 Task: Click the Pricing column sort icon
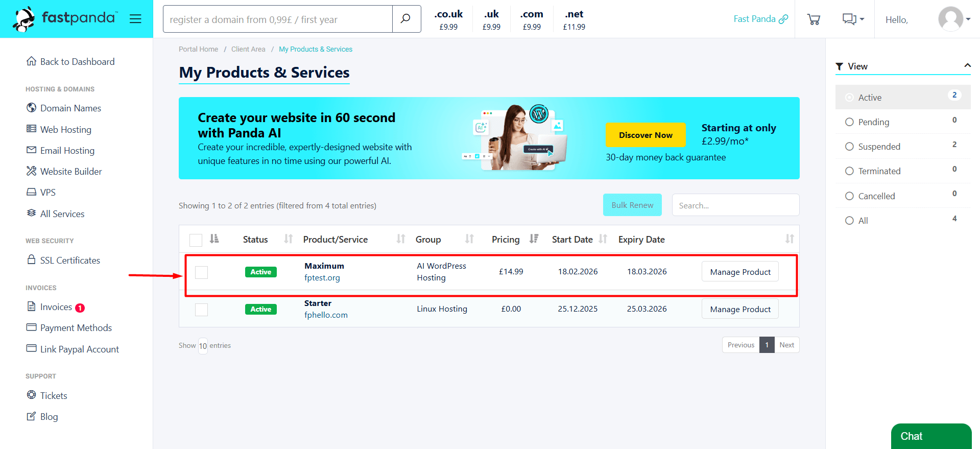534,239
